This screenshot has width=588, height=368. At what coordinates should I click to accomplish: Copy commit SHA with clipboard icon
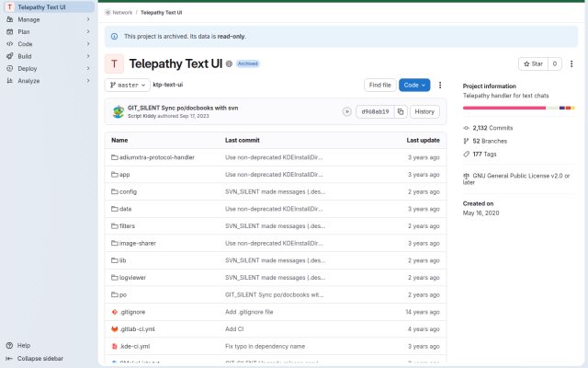click(401, 112)
